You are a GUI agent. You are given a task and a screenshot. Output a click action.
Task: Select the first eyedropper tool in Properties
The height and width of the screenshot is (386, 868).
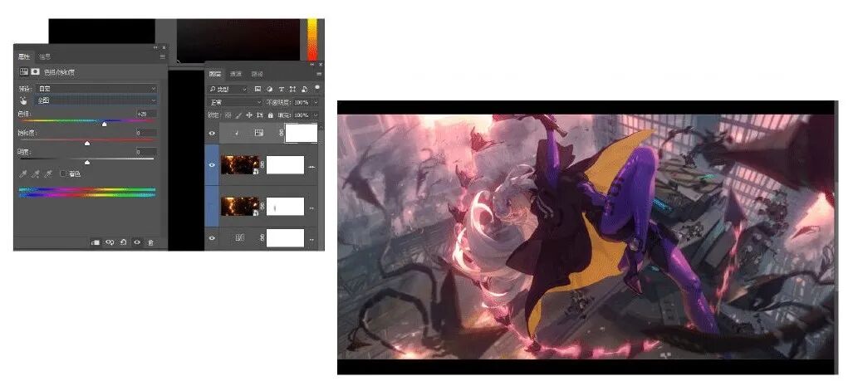coord(23,174)
